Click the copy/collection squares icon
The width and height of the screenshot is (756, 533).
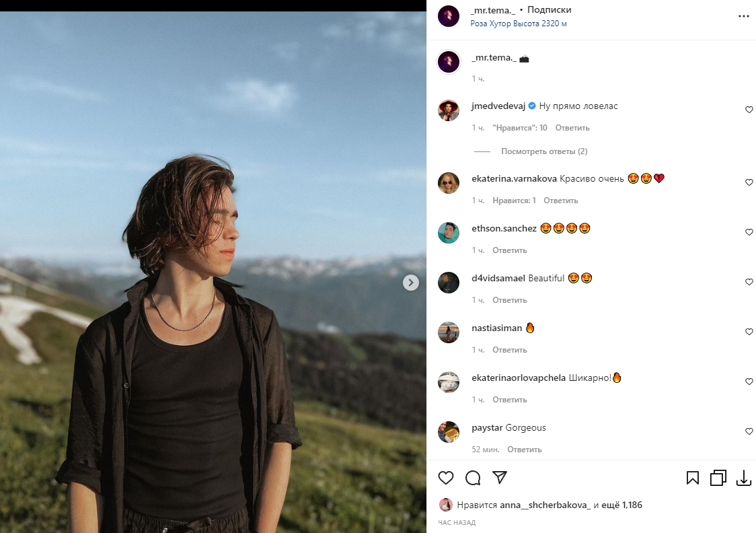click(x=718, y=478)
